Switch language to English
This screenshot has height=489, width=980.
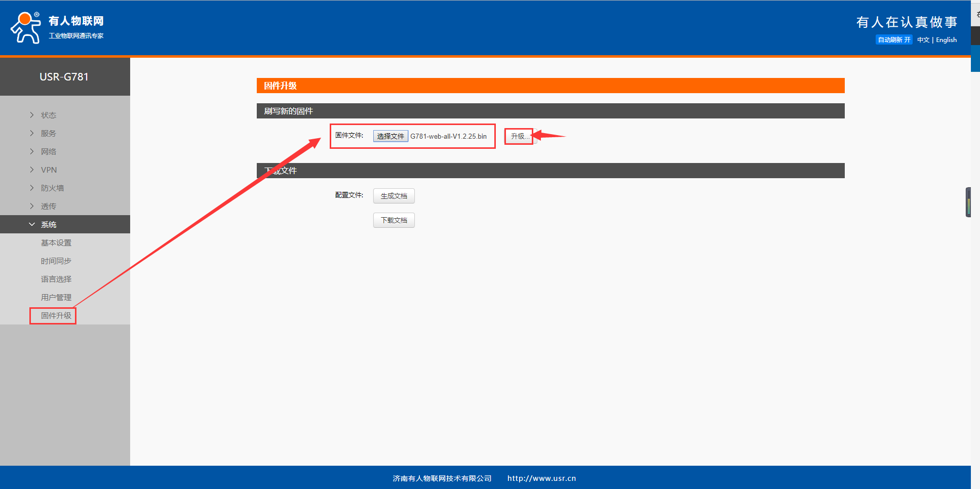tap(946, 40)
